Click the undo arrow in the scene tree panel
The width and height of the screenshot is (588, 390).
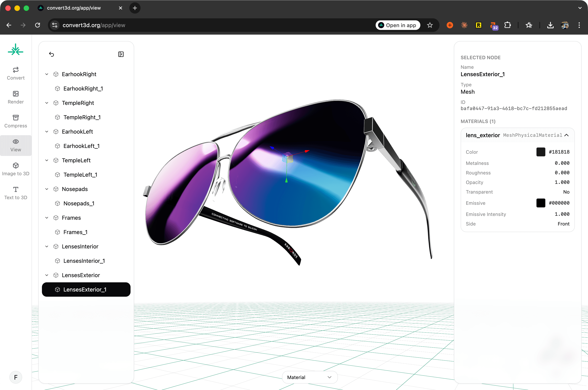coord(52,54)
